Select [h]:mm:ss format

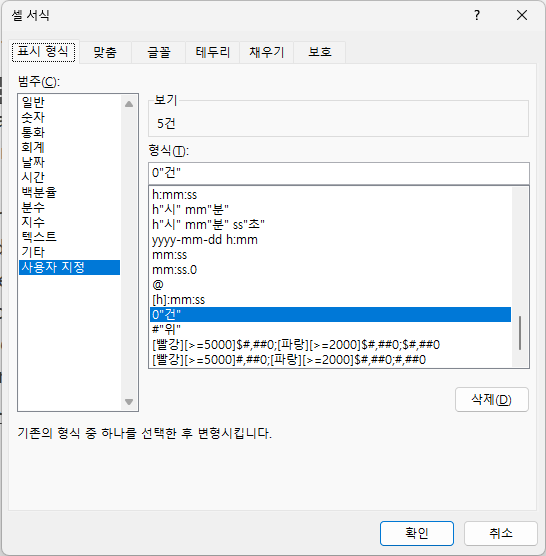tap(330, 300)
